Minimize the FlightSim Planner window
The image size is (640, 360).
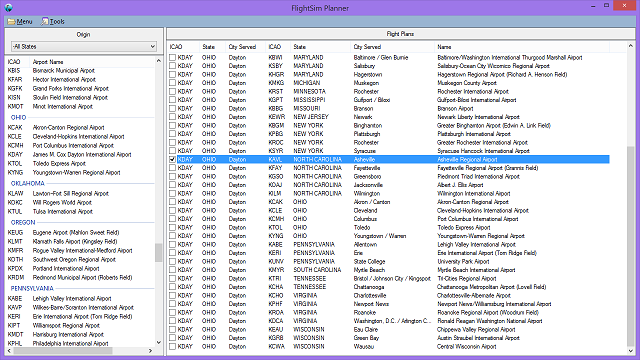[x=593, y=6]
